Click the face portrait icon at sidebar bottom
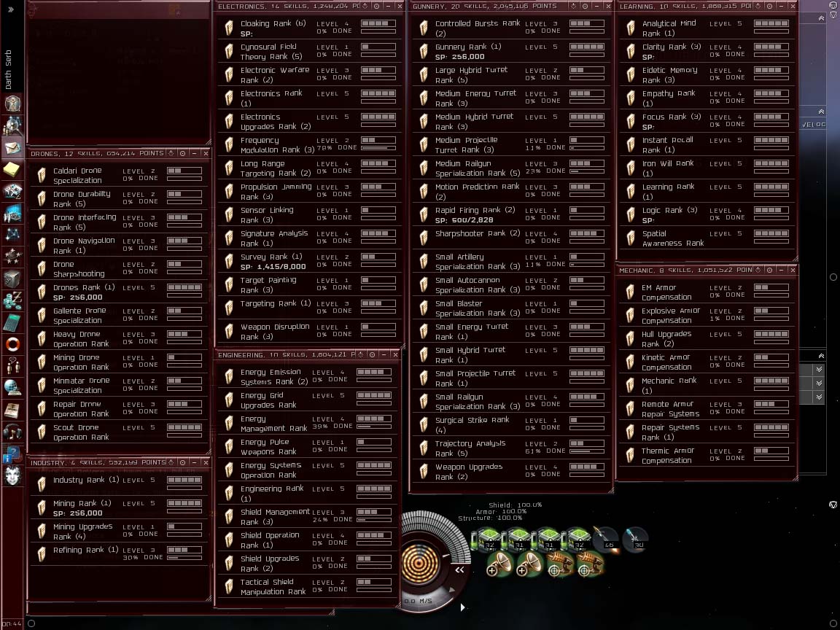 point(12,475)
